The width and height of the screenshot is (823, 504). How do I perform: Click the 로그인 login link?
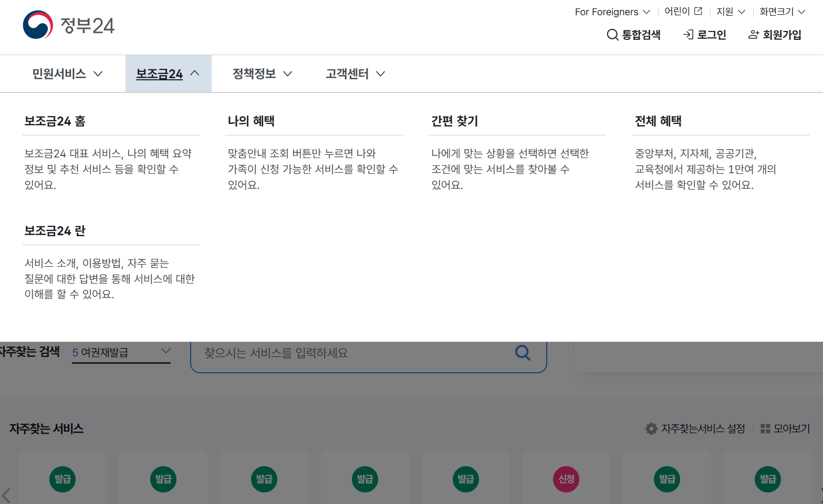coord(704,35)
